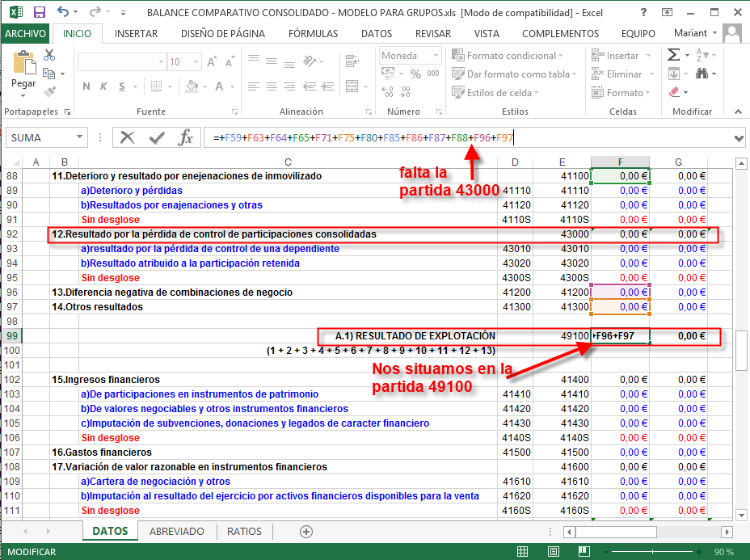Cut selection with the scissors icon
750x560 pixels.
click(48, 55)
